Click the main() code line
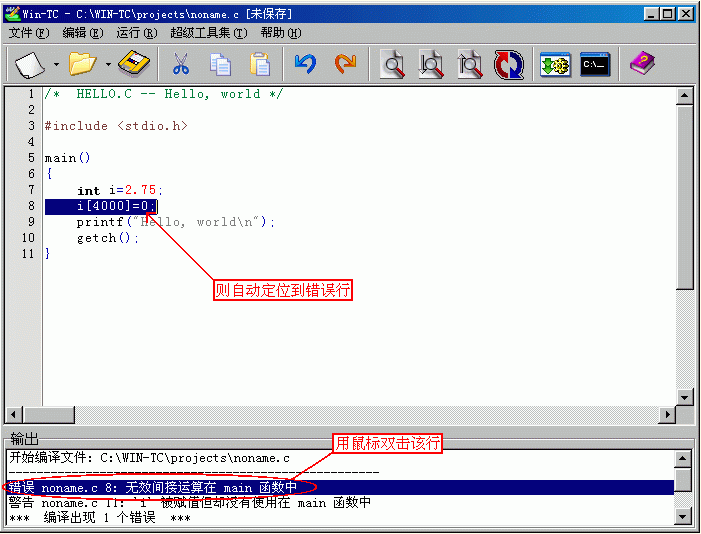The width and height of the screenshot is (701, 534). pyautogui.click(x=68, y=158)
